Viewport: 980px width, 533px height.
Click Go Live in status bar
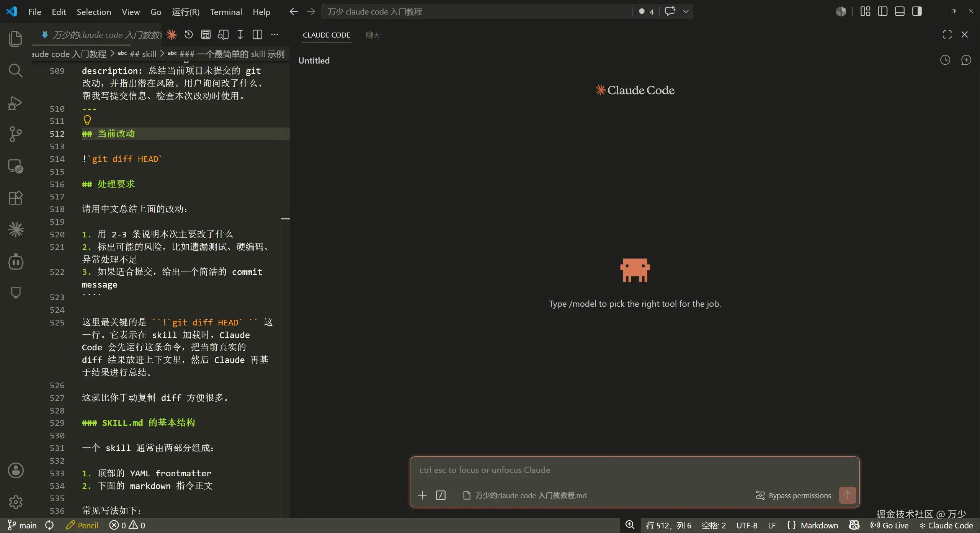tap(890, 525)
